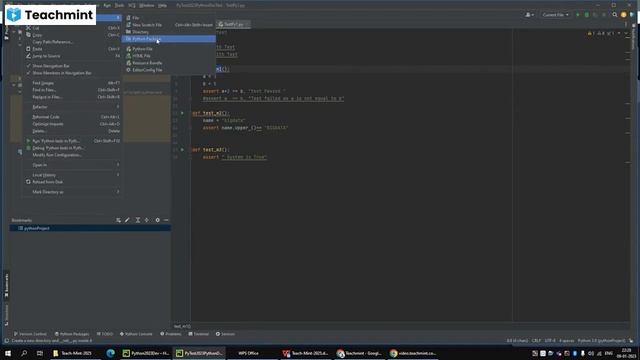Choose Find Usages in context menu
The width and height of the screenshot is (640, 360).
coord(72,83)
